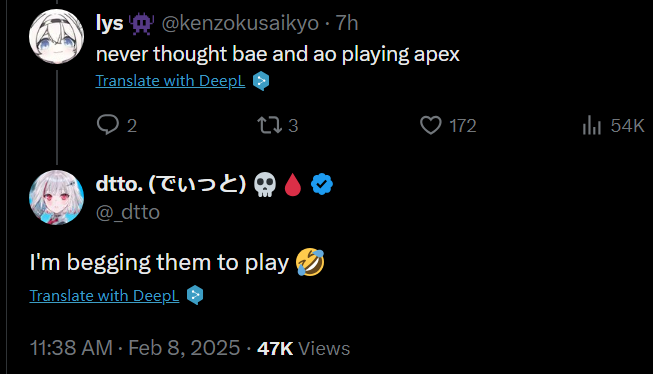Click the reply icon on lys's tweet
Image resolution: width=653 pixels, height=374 pixels.
108,125
